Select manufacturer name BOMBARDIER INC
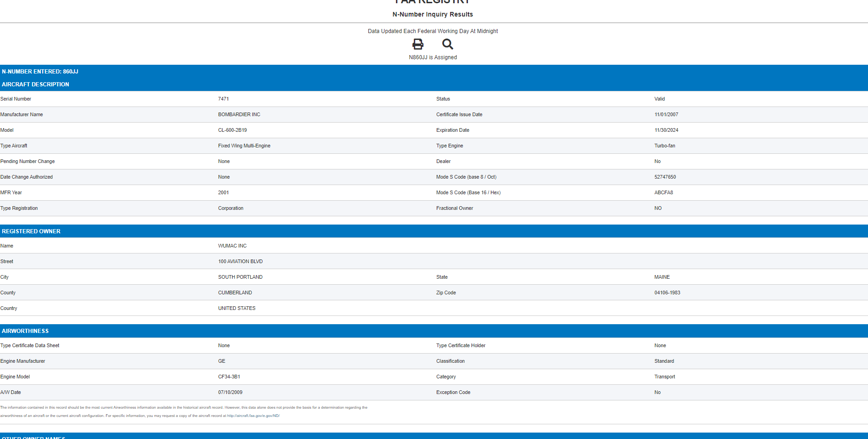This screenshot has height=439, width=868. click(x=239, y=114)
